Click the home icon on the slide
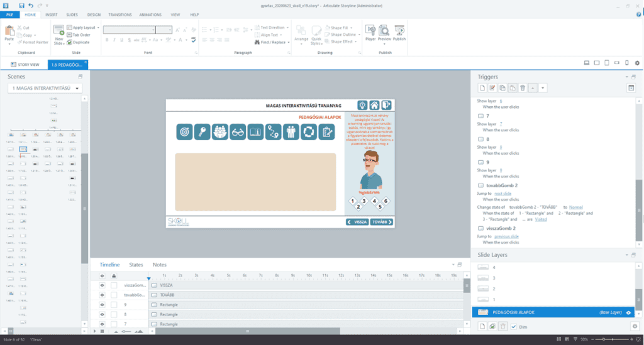The width and height of the screenshot is (644, 345). (374, 106)
